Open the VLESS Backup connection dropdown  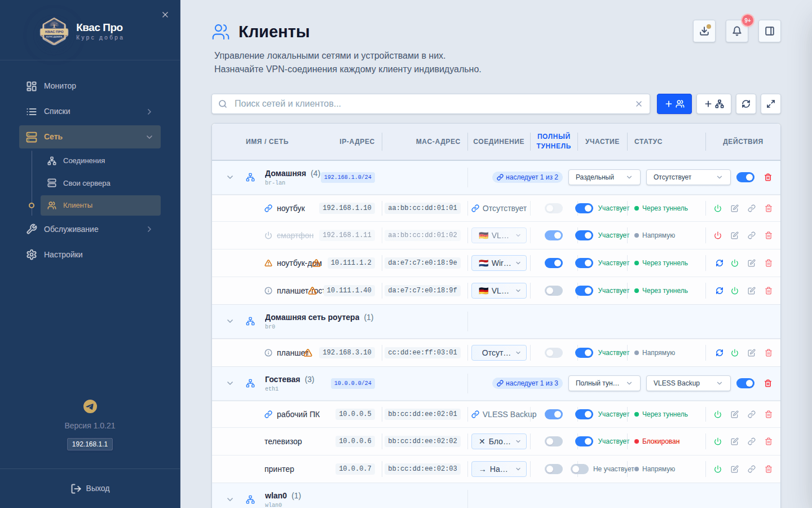689,383
